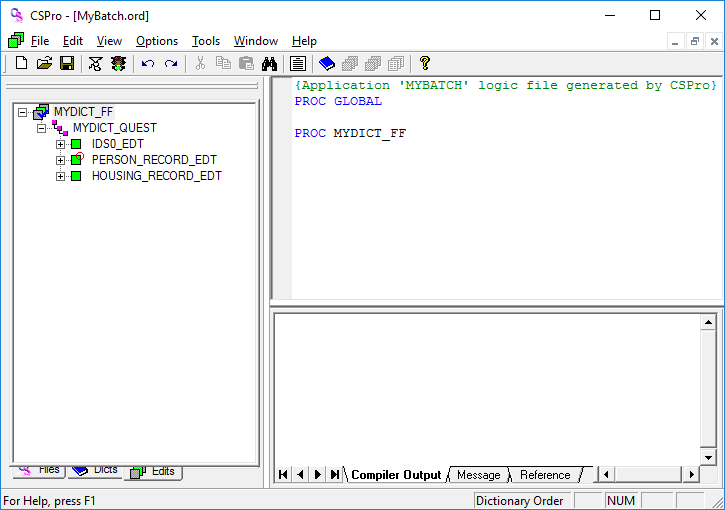This screenshot has height=510, width=725.
Task: Expand the IDS0_EDT tree node
Action: (x=61, y=144)
